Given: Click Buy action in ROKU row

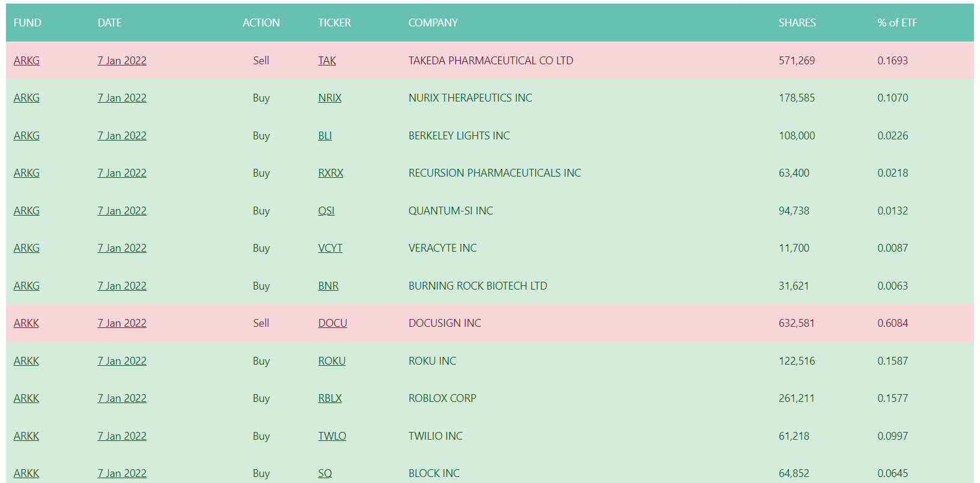Looking at the screenshot, I should point(261,361).
